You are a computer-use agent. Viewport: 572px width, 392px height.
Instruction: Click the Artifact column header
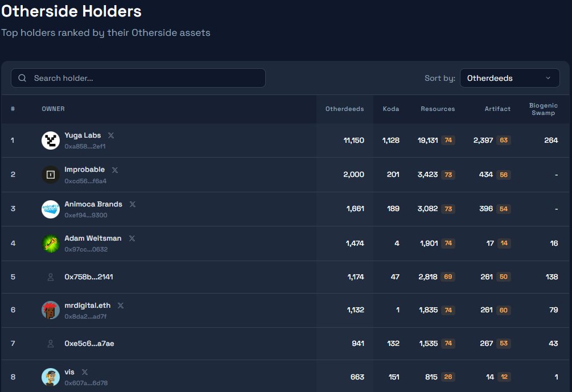(497, 109)
